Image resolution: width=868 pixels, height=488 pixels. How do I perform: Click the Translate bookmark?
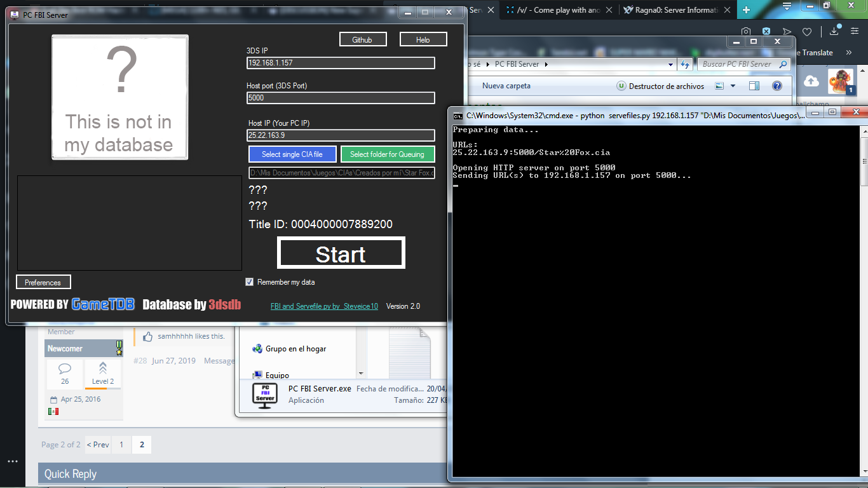pos(817,53)
